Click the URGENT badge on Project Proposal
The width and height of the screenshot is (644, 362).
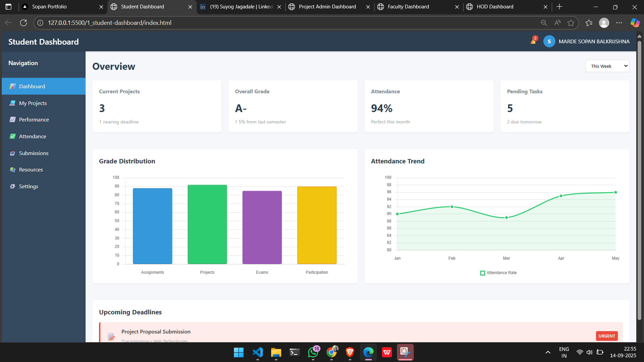[x=607, y=336]
